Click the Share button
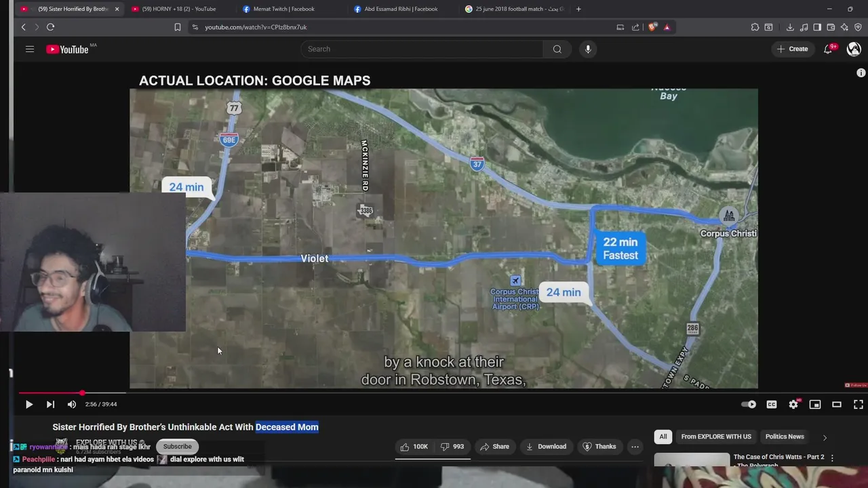Screen dimensions: 868x488 coord(494,447)
